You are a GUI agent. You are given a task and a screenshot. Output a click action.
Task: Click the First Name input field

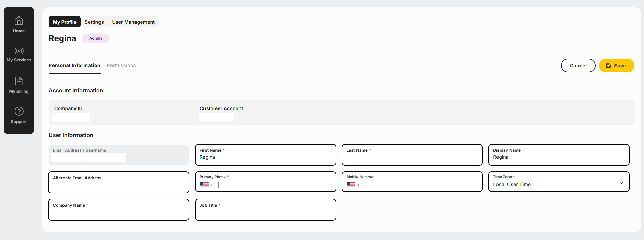point(265,158)
